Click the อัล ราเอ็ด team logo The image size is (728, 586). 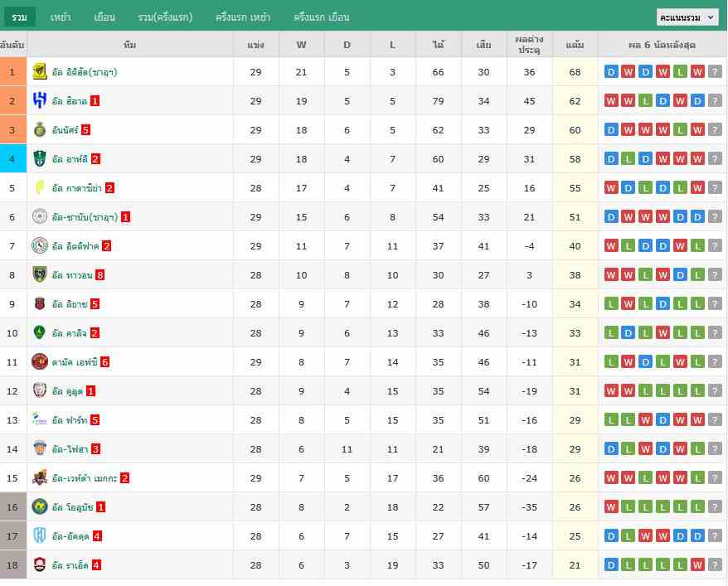[40, 565]
